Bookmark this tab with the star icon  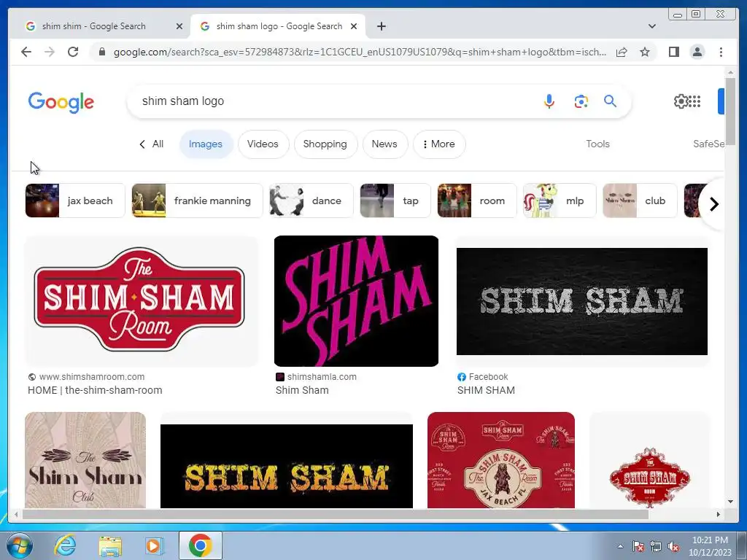tap(645, 52)
